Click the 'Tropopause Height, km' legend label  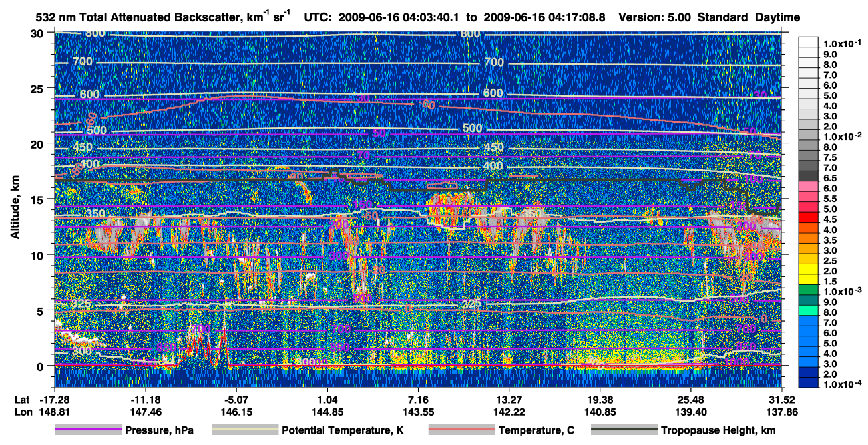coord(718,431)
